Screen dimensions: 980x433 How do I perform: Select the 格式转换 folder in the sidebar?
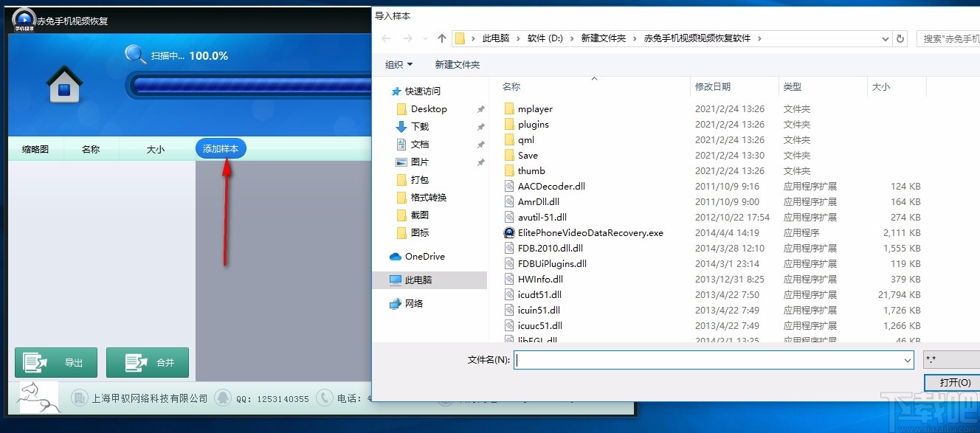(x=429, y=197)
